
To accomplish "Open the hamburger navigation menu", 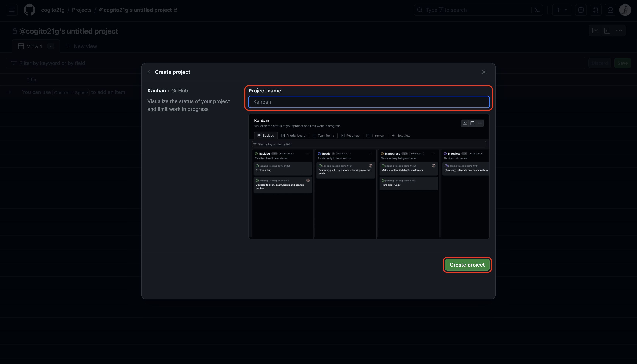I will click(12, 10).
